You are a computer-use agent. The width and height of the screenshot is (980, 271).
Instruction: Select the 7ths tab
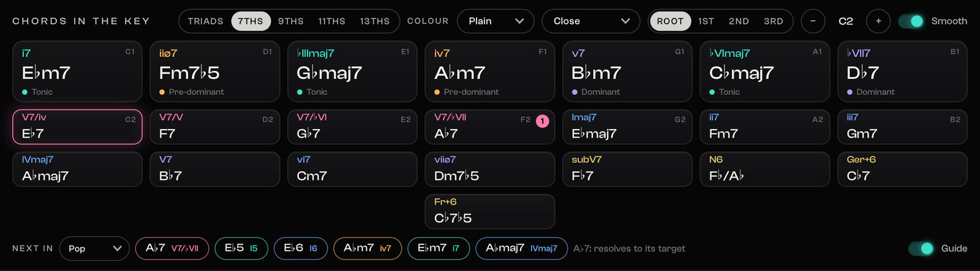point(251,21)
